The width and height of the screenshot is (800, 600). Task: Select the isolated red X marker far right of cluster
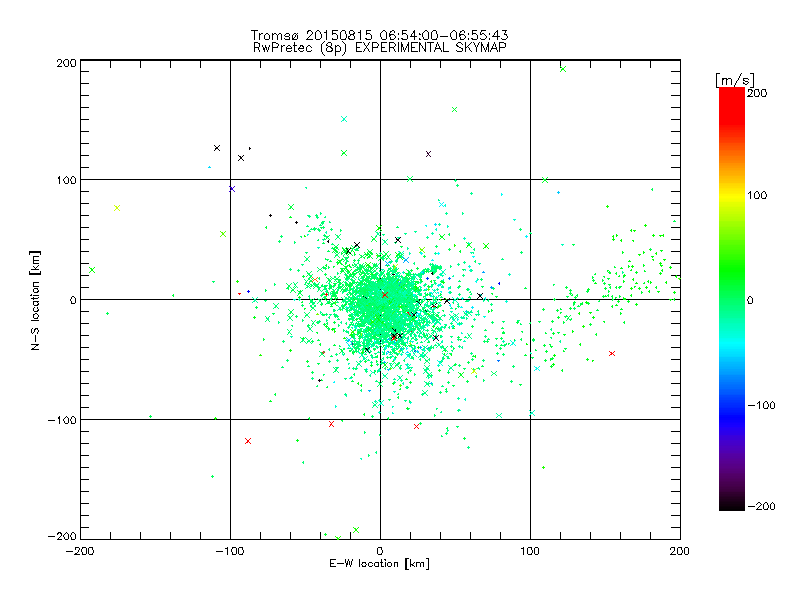(612, 354)
